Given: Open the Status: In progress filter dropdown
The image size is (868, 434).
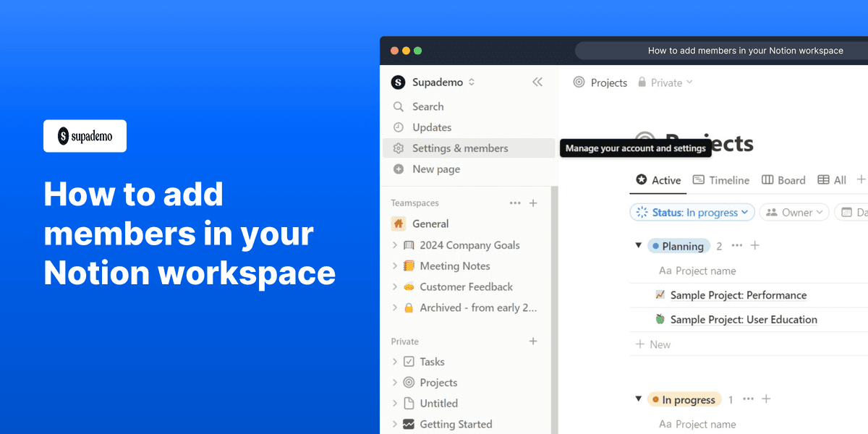Looking at the screenshot, I should click(692, 212).
